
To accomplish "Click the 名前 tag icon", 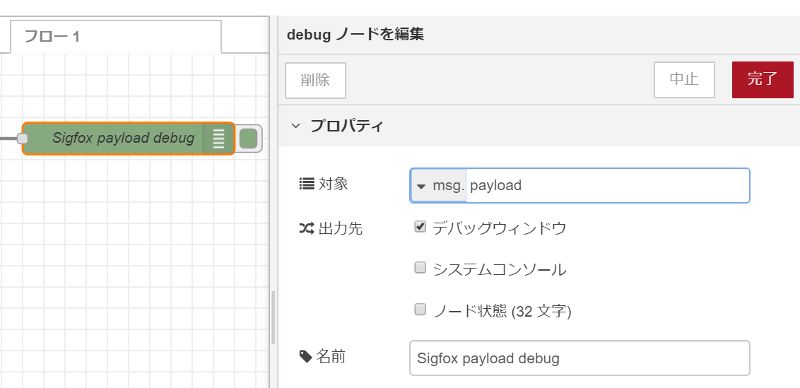I will pyautogui.click(x=306, y=356).
